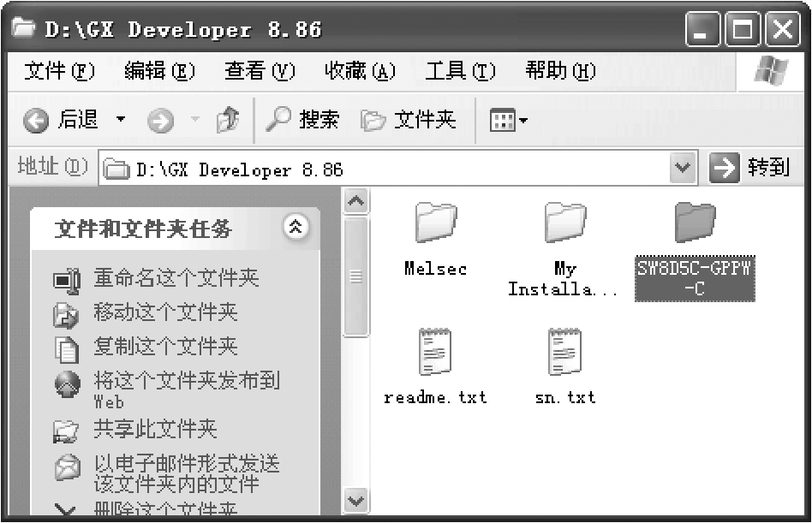This screenshot has width=812, height=523.
Task: Minimize the GX Developer 8.86 window
Action: pos(702,29)
